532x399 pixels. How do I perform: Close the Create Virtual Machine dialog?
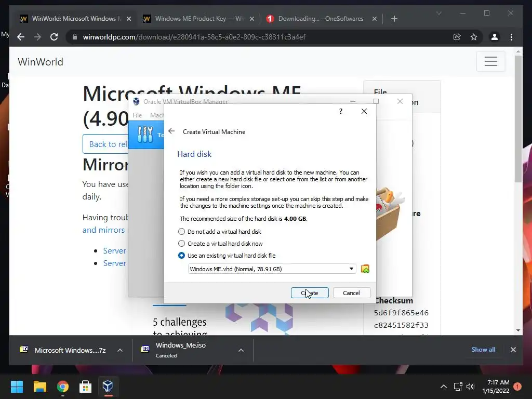click(x=364, y=111)
